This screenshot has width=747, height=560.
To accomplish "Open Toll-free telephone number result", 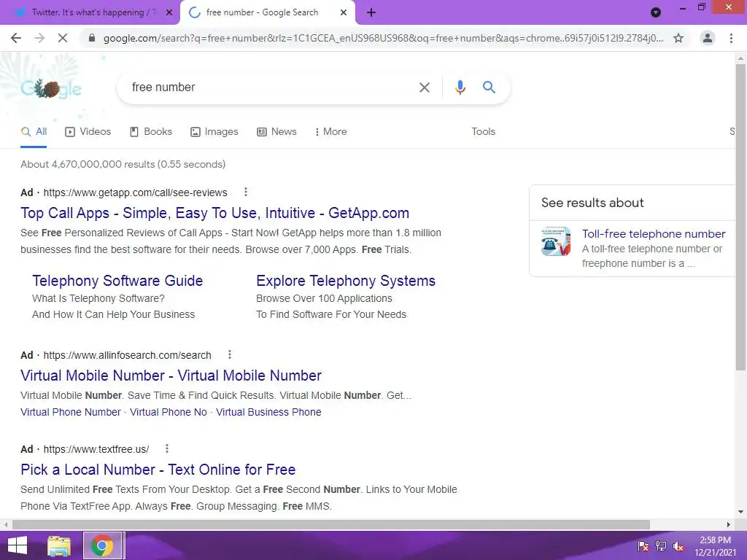I will point(654,234).
